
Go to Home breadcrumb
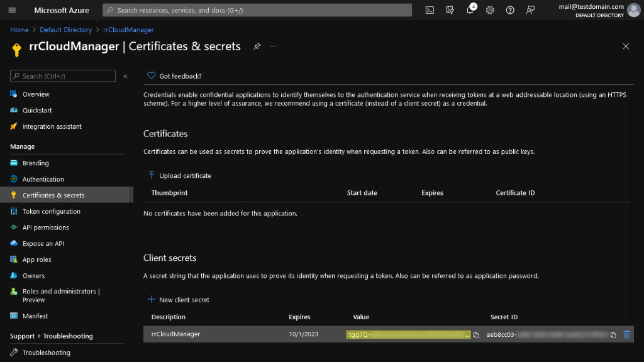tap(19, 30)
